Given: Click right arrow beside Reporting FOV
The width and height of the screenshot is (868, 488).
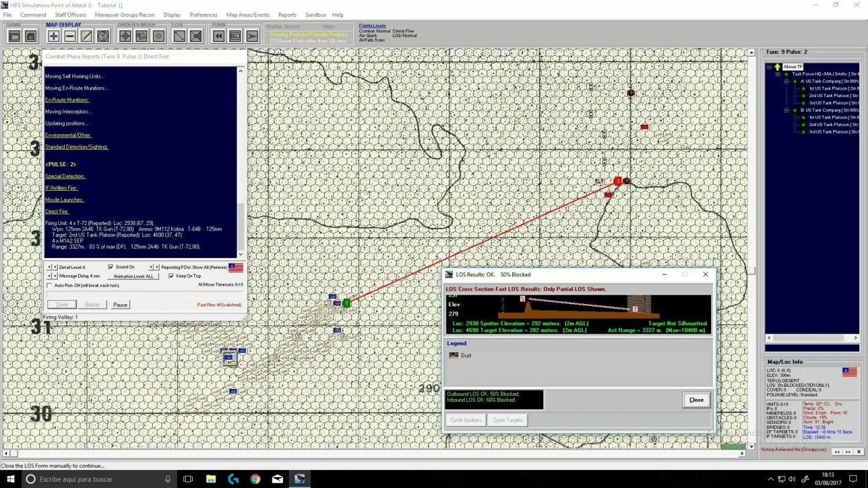Looking at the screenshot, I should coord(157,267).
